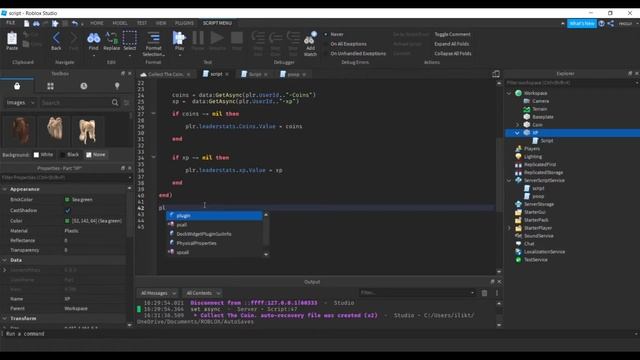Screen dimensions: 640x360
Task: Open the PLUGINS ribbon tab
Action: pyautogui.click(x=184, y=23)
